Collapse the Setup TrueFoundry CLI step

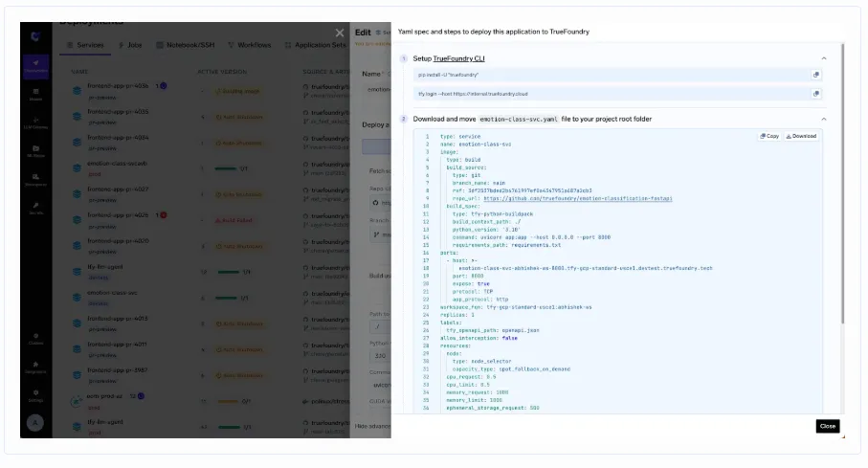(x=823, y=58)
